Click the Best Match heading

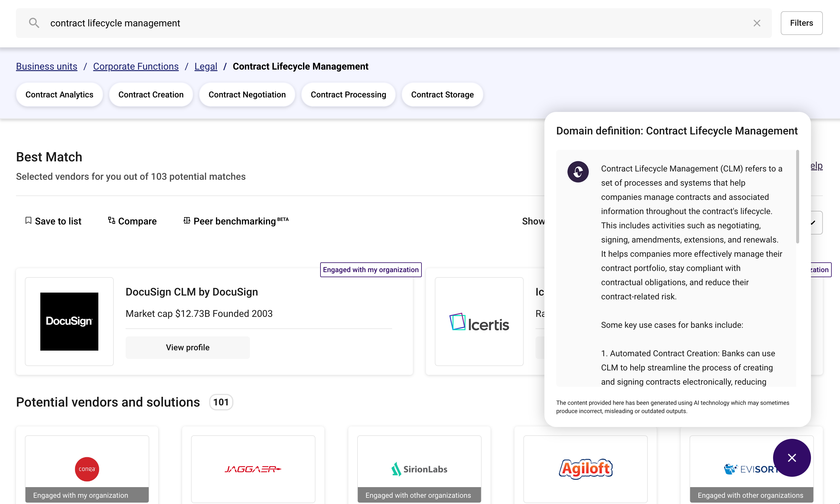pyautogui.click(x=49, y=157)
